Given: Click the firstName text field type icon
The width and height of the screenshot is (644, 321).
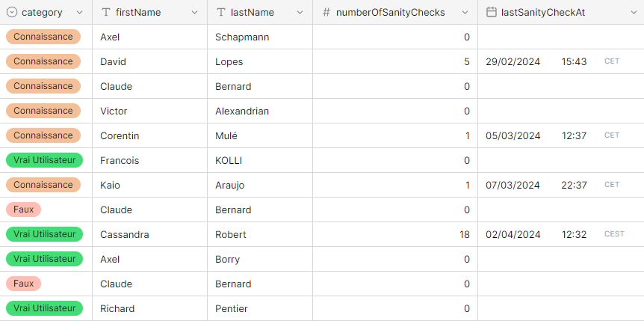Looking at the screenshot, I should [x=106, y=12].
